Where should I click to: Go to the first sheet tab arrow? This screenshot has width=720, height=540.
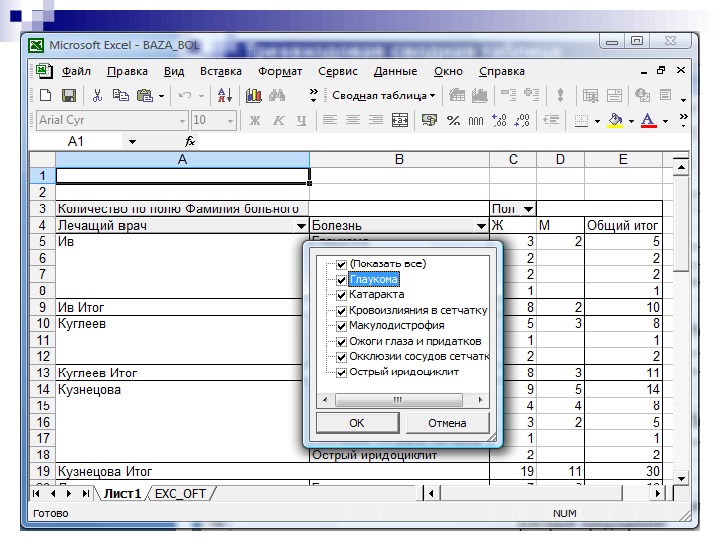(36, 494)
